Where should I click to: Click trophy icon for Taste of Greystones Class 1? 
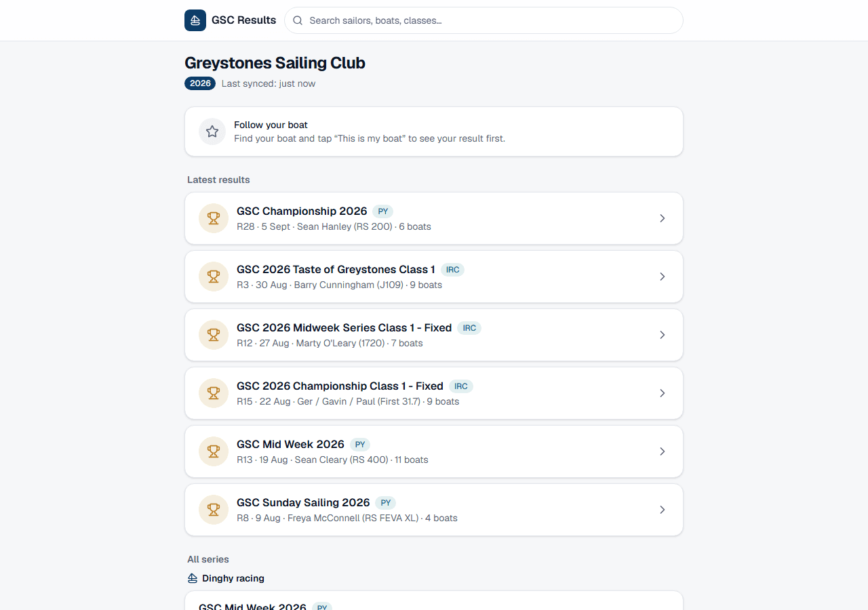(214, 277)
